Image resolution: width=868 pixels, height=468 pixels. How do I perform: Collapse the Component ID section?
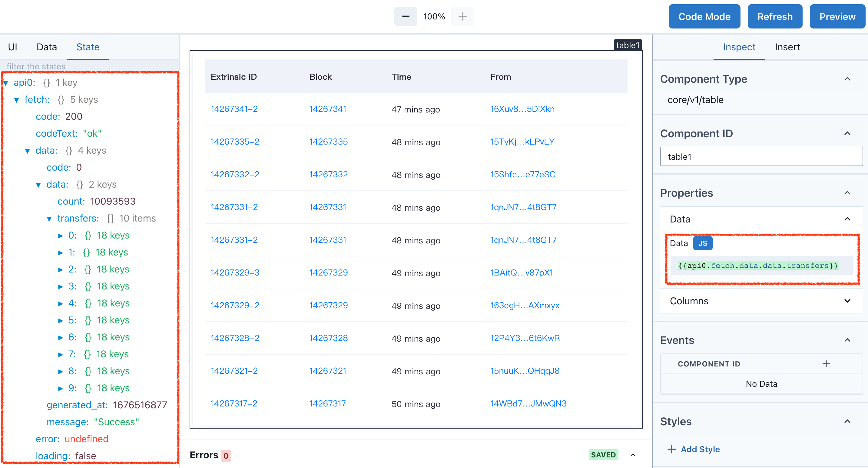tap(847, 134)
